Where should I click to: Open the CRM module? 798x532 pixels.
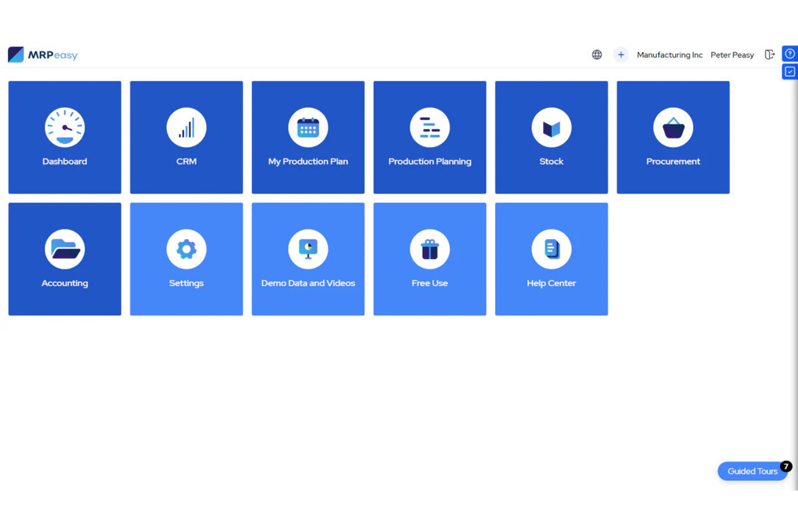point(186,137)
